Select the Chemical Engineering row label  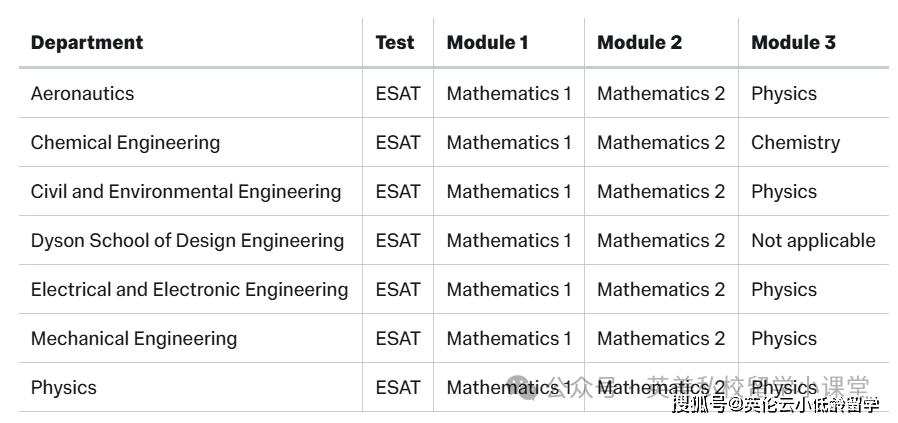(x=125, y=143)
